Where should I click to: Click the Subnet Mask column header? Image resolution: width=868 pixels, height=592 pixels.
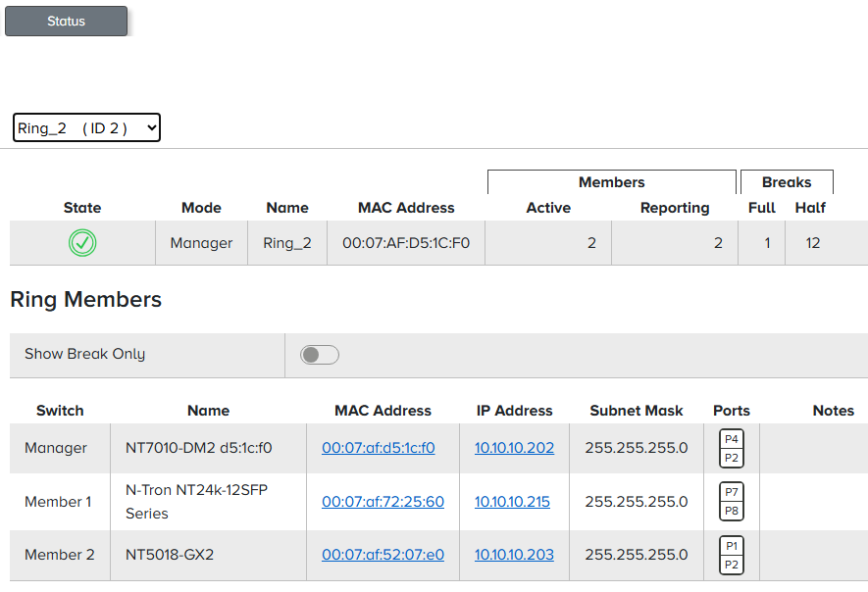pos(637,411)
